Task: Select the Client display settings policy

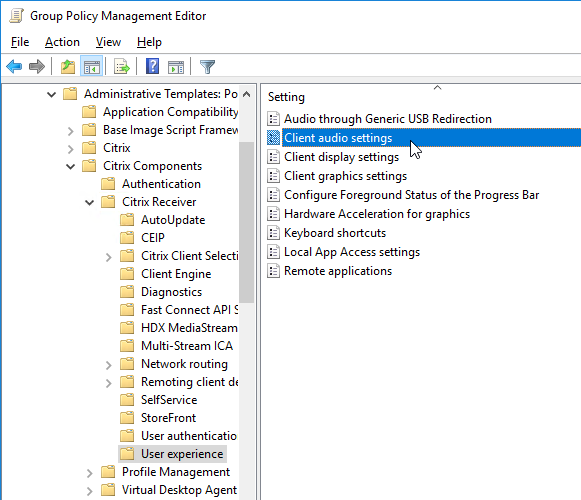Action: 341,157
